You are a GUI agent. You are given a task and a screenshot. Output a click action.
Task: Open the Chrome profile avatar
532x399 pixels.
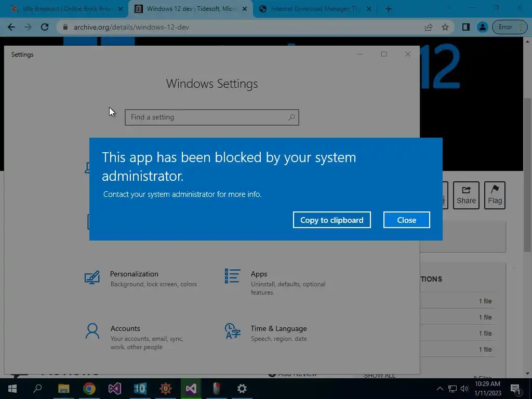point(482,27)
